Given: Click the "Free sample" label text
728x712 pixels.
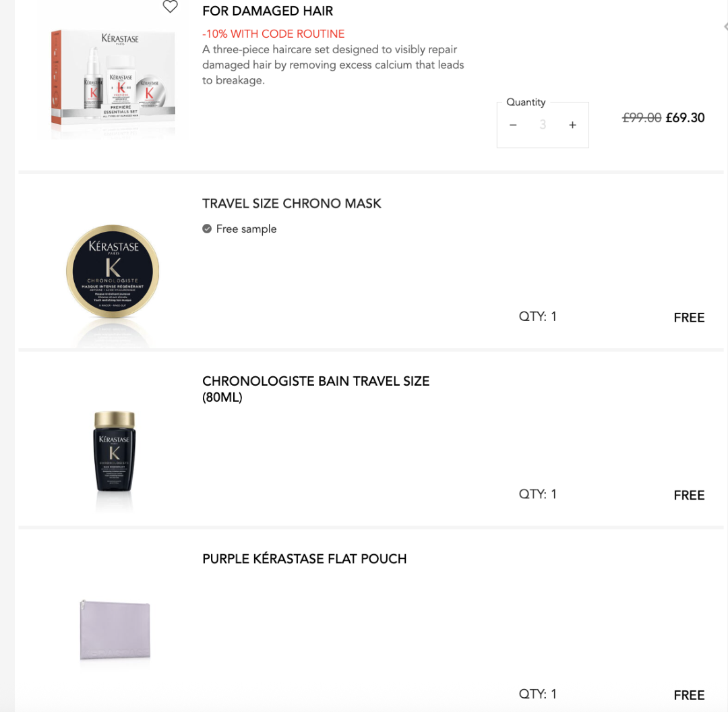Looking at the screenshot, I should click(246, 229).
